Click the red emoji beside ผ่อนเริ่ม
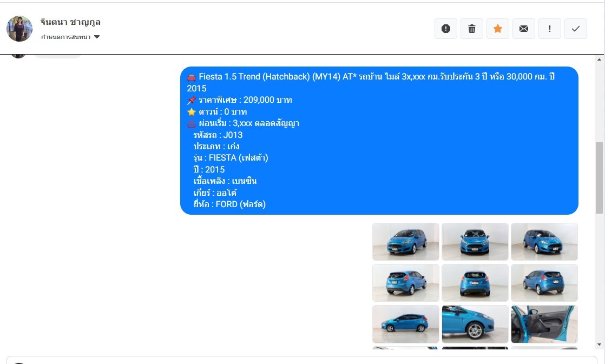This screenshot has width=605, height=364. (192, 124)
